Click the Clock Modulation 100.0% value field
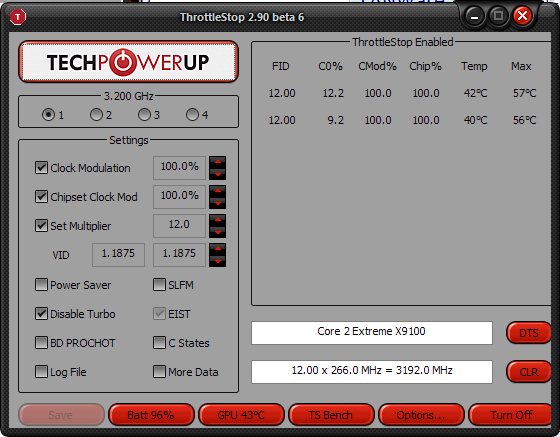This screenshot has height=437, width=560. click(179, 167)
